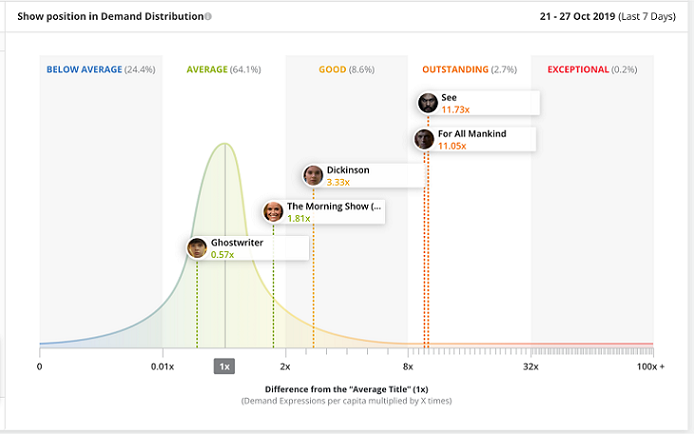Select the Below Average category label
Viewport: 694px width, 434px height.
pos(84,70)
